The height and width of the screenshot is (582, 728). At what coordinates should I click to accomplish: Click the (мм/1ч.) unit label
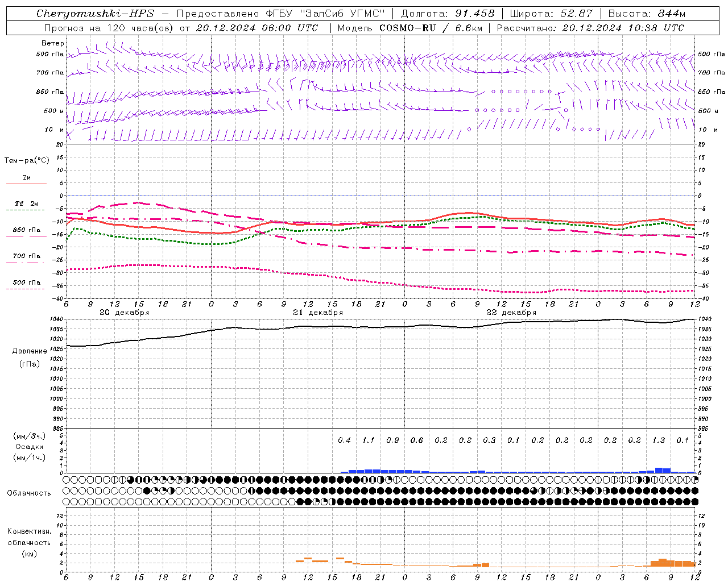click(x=30, y=458)
